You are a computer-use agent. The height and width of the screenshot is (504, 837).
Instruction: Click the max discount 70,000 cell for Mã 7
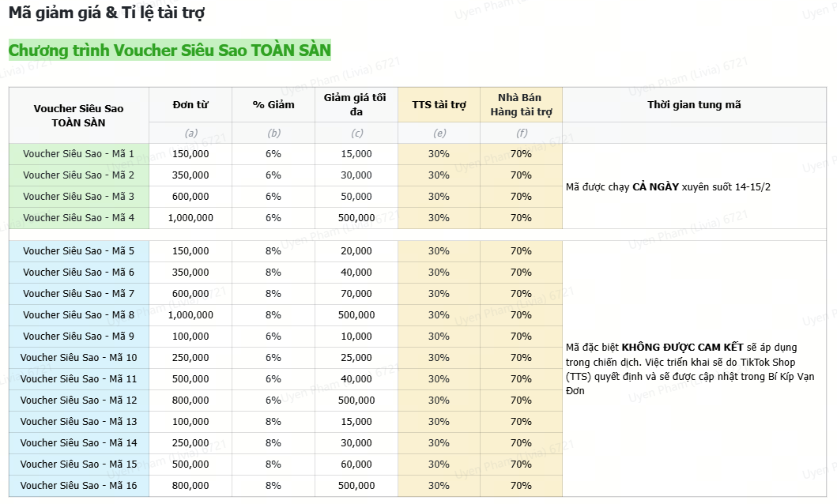coord(356,294)
